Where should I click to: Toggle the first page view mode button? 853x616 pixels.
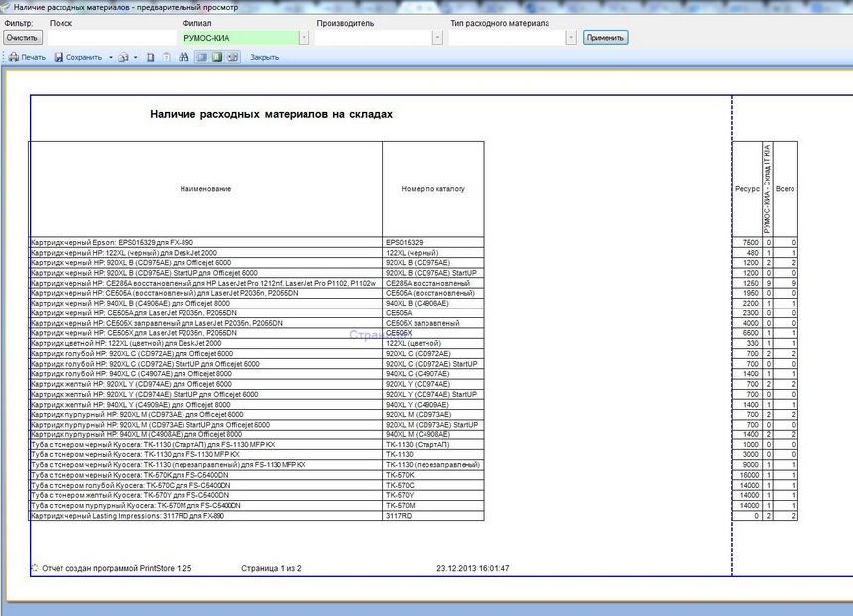pos(201,57)
